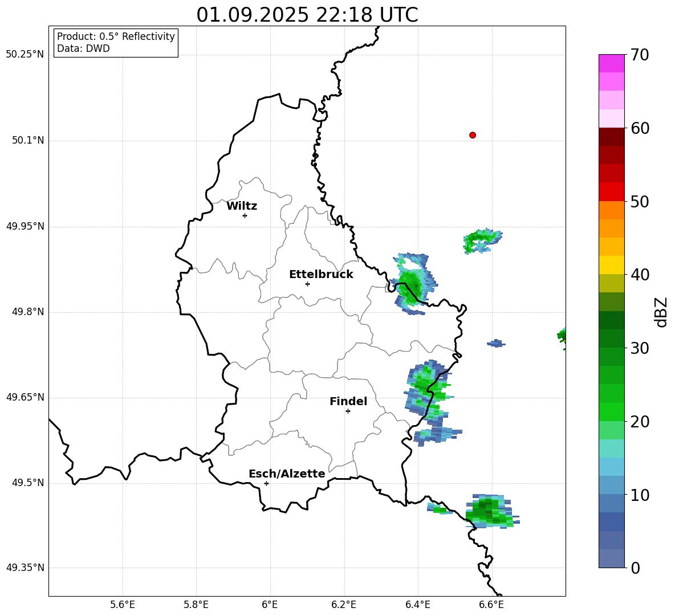Click the 30 tick label on the colorbar
Screen dimensions: 675x616
640,348
